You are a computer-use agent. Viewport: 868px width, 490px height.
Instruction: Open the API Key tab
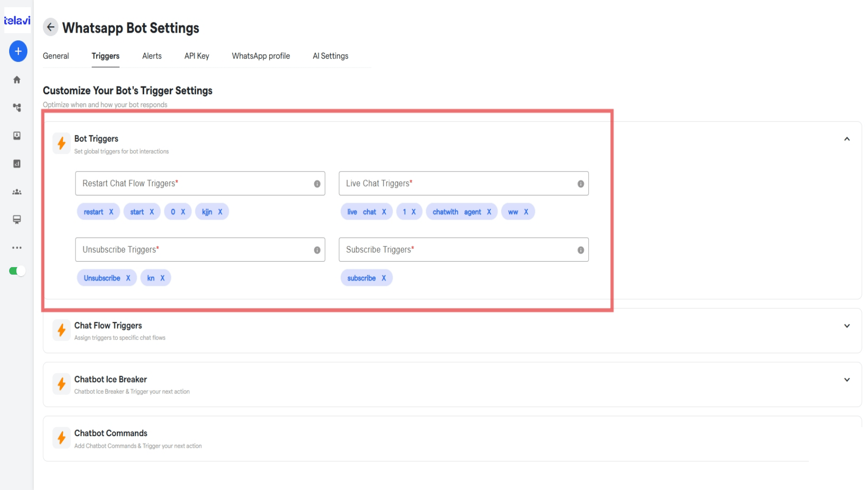click(x=197, y=56)
